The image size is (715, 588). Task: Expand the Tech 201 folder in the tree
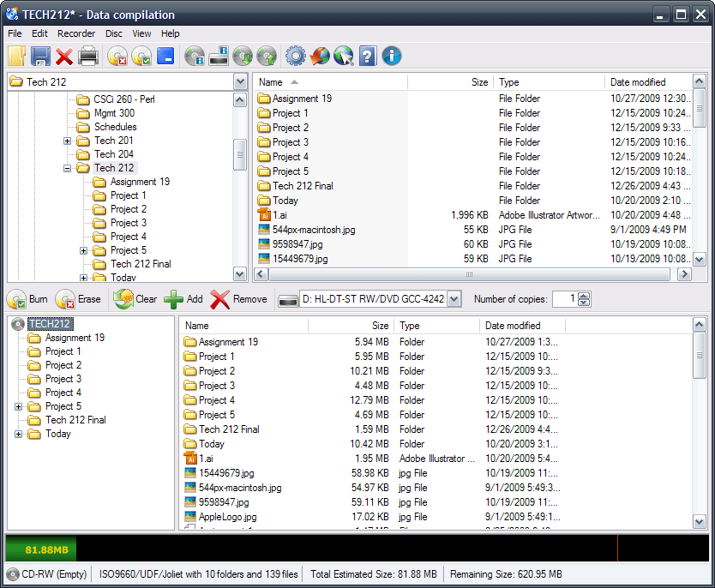click(x=67, y=141)
